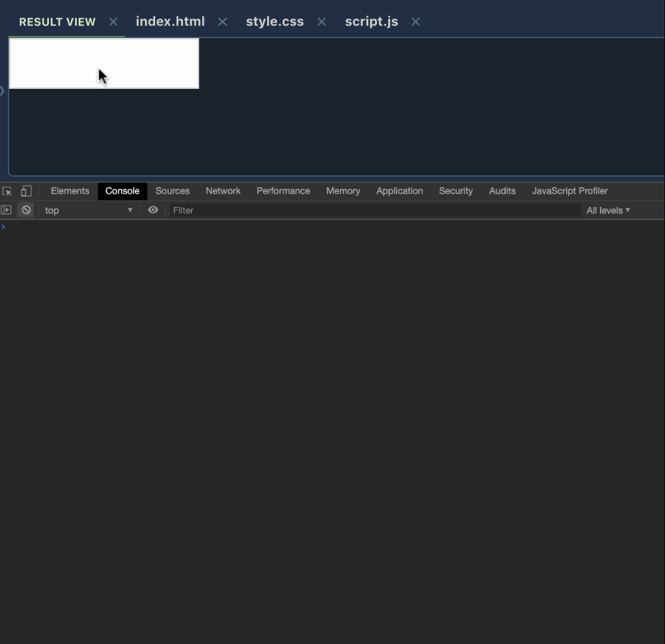Open the All levels dropdown
This screenshot has width=665, height=644.
point(608,210)
